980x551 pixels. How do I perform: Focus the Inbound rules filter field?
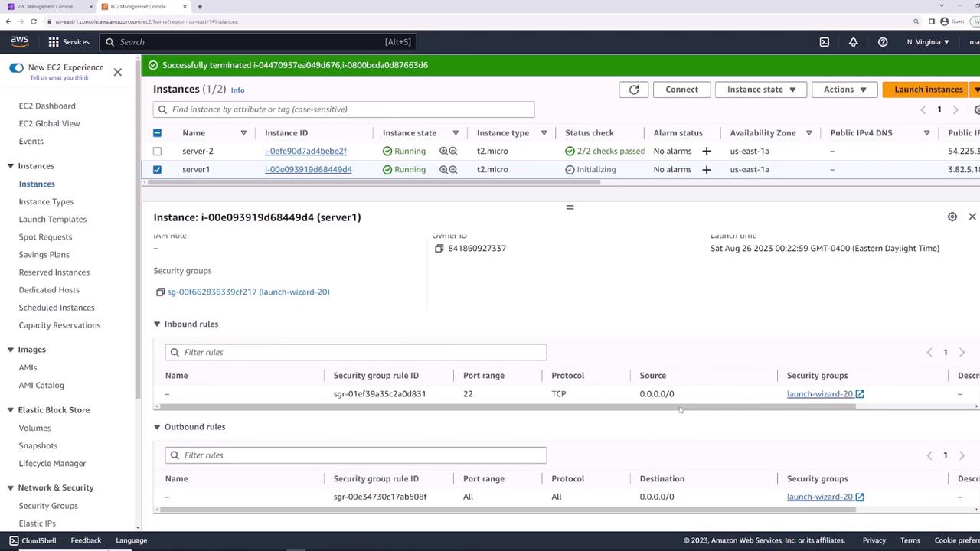pos(356,353)
